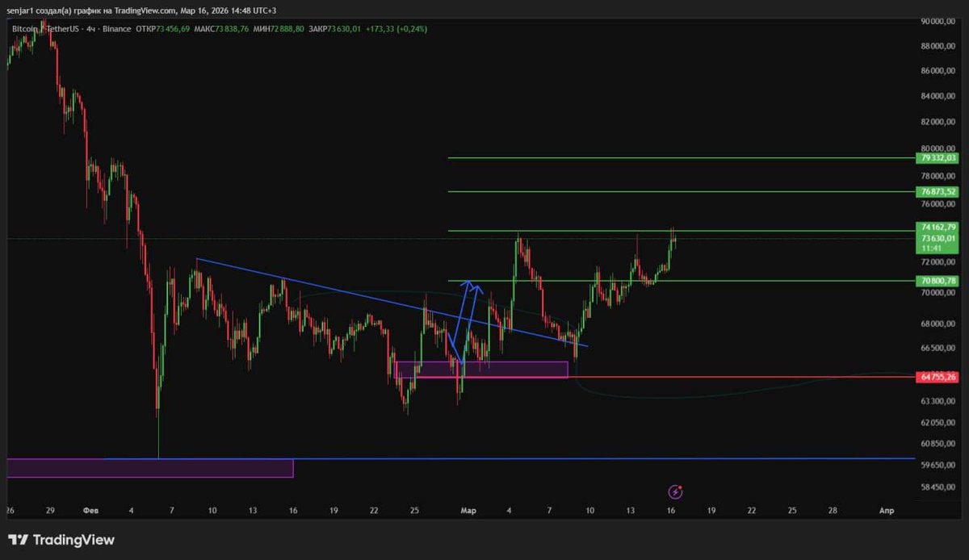969x560 pixels.
Task: Click the 86000,00 price axis label
Action: tap(938, 71)
